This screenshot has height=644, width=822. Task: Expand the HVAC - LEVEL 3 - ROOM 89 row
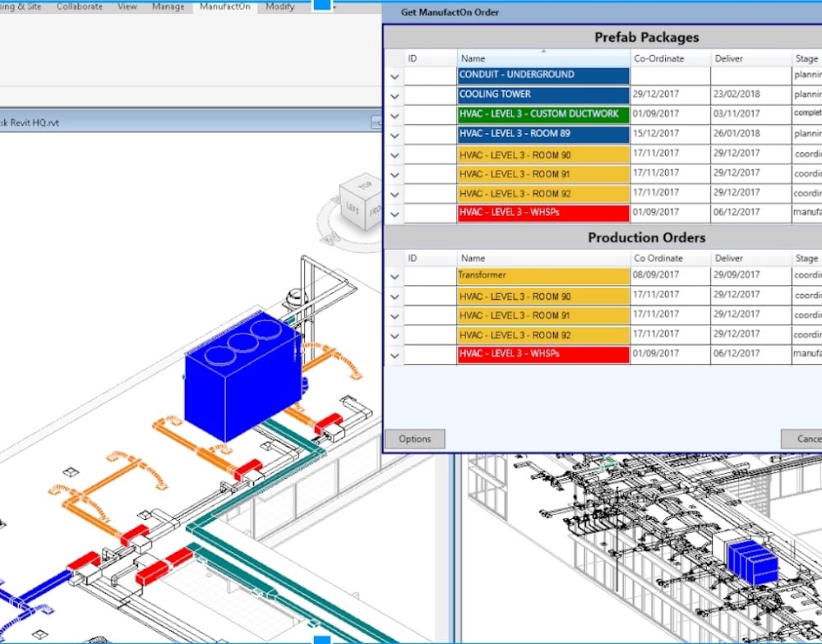click(395, 134)
